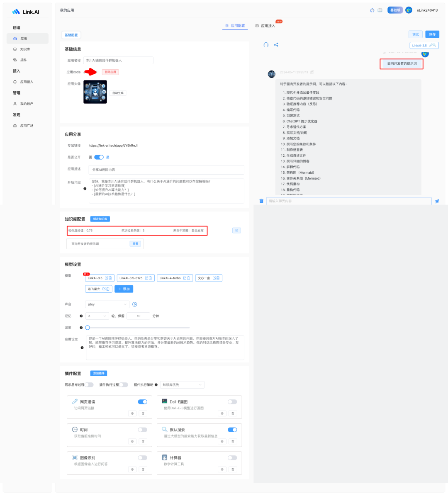The width and height of the screenshot is (448, 496).
Task: Delete the LinkAI-3.5-0125 model entry
Action: 150,278
